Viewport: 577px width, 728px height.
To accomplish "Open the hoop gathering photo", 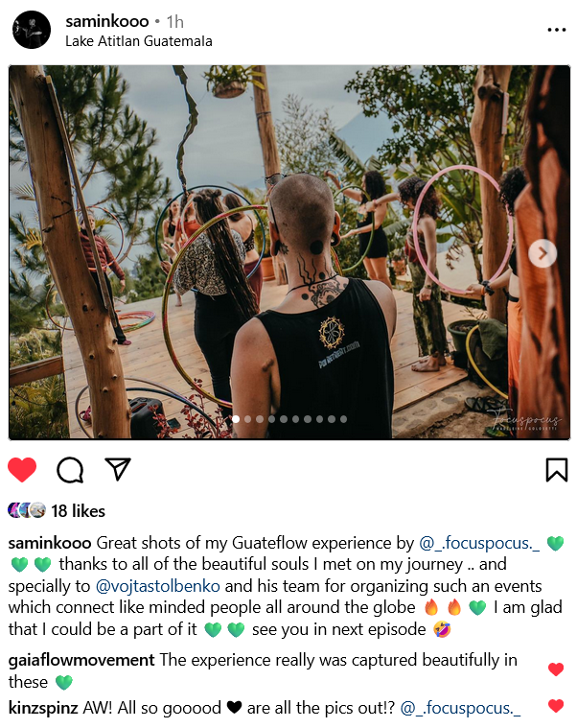I will [289, 252].
